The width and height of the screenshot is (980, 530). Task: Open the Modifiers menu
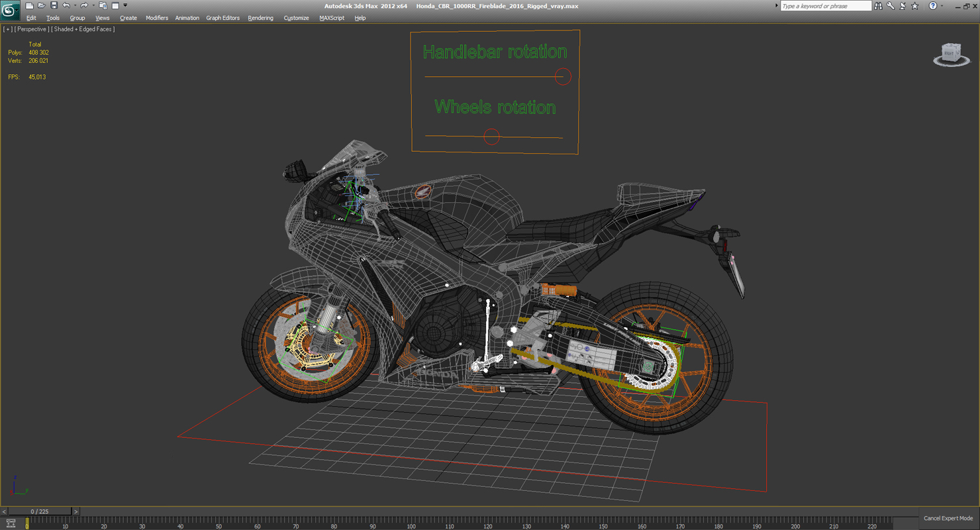tap(157, 18)
